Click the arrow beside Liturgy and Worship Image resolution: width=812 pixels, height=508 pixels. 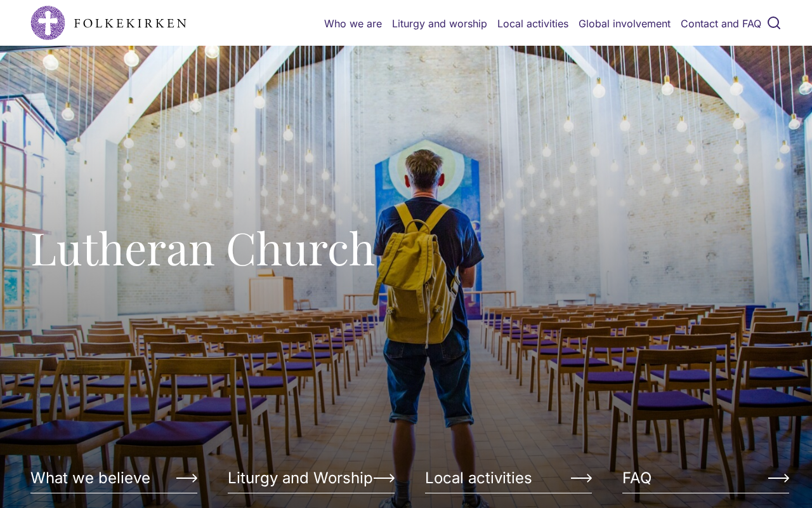[x=384, y=478]
